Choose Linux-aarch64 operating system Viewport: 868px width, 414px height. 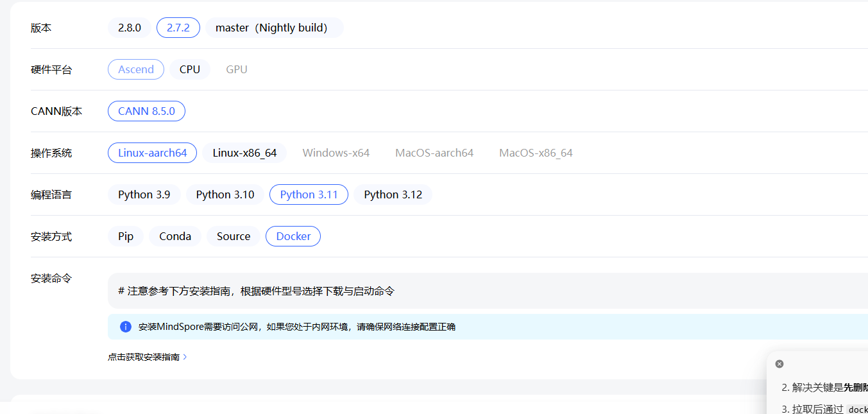click(x=152, y=153)
